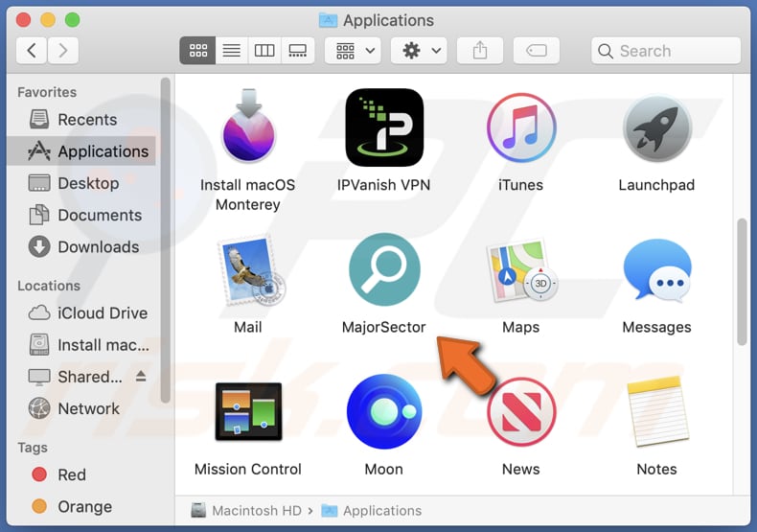Click the Favorites section header

pyautogui.click(x=47, y=92)
